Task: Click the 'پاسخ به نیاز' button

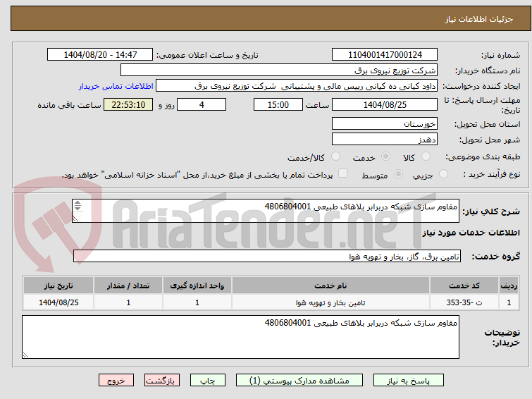Action: tap(408, 381)
